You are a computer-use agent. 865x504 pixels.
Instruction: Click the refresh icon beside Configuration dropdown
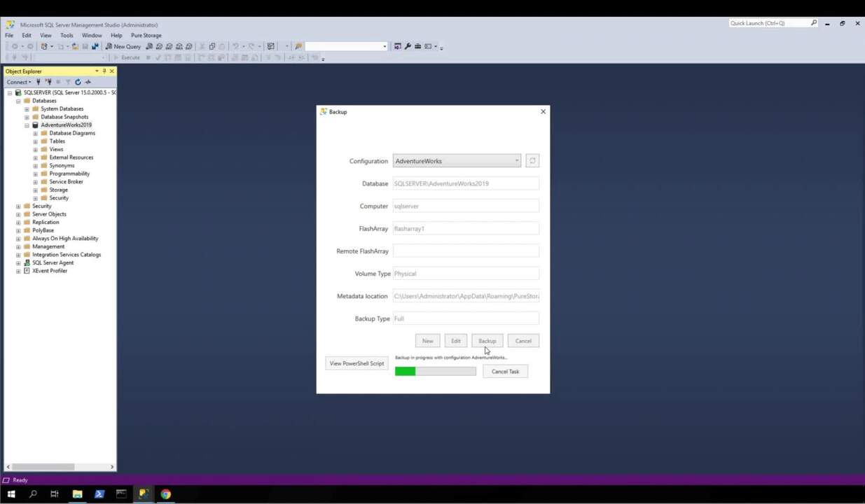click(x=532, y=160)
